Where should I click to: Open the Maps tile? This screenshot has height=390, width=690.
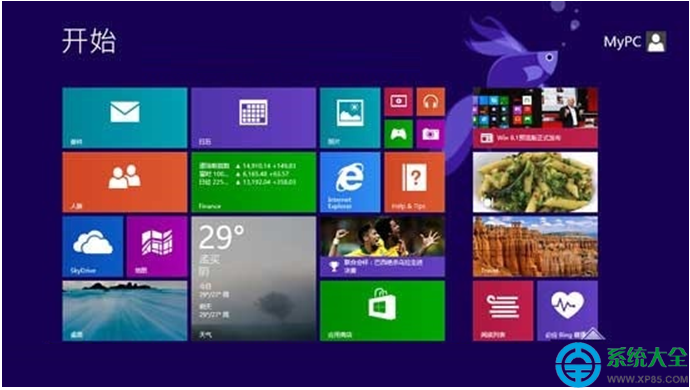157,247
